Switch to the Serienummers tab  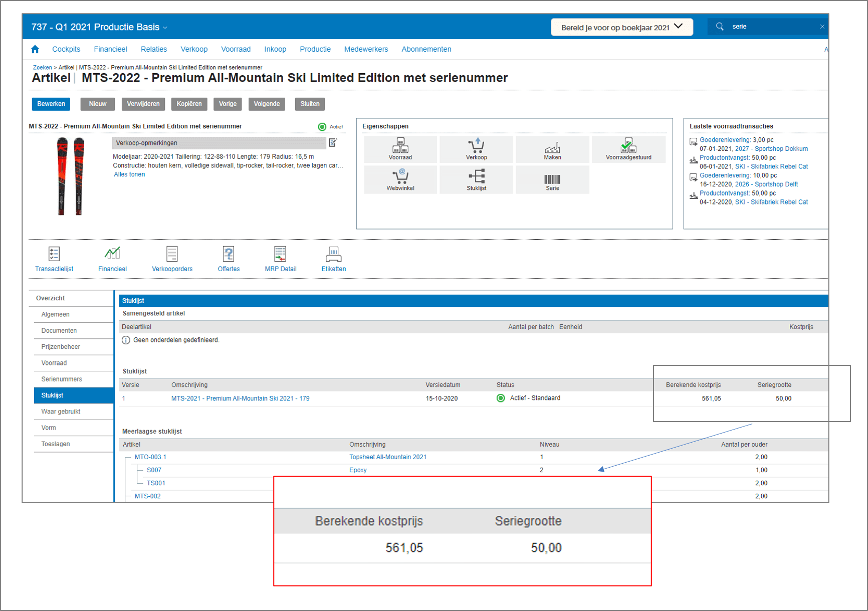(61, 379)
